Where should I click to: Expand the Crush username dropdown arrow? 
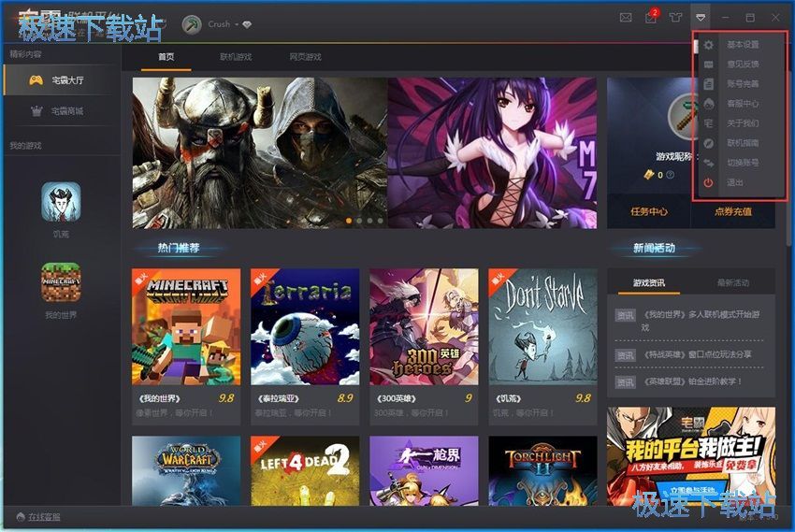pyautogui.click(x=237, y=24)
